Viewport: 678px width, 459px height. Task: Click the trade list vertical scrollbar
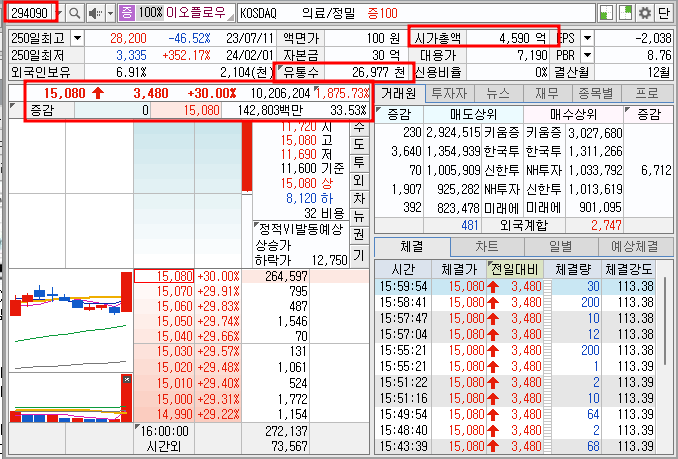666,320
